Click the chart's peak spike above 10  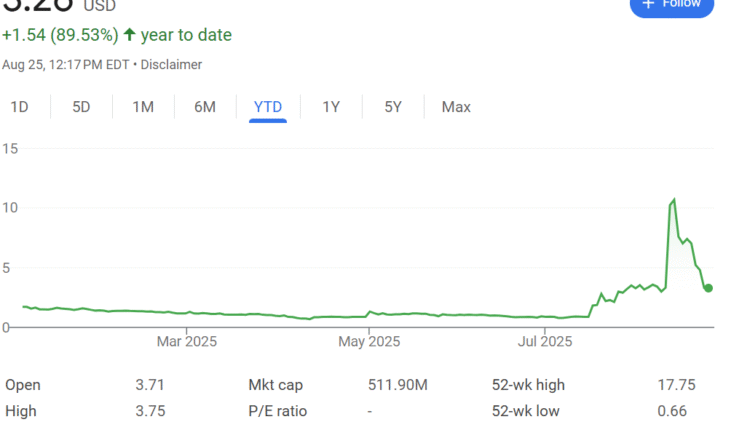(673, 200)
